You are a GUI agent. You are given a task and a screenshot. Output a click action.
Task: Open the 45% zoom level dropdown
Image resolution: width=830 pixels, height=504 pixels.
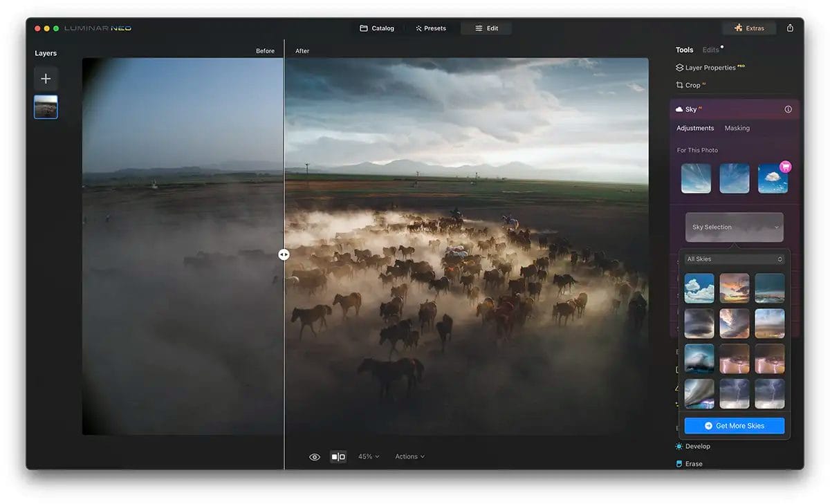tap(369, 456)
